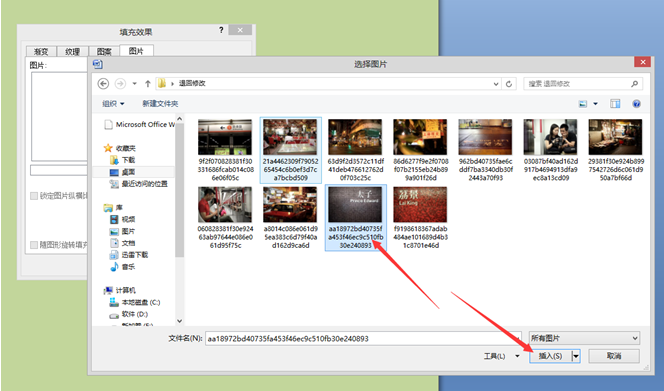Close the 选择图片 dialog
Image resolution: width=664 pixels, height=391 pixels.
tap(642, 62)
